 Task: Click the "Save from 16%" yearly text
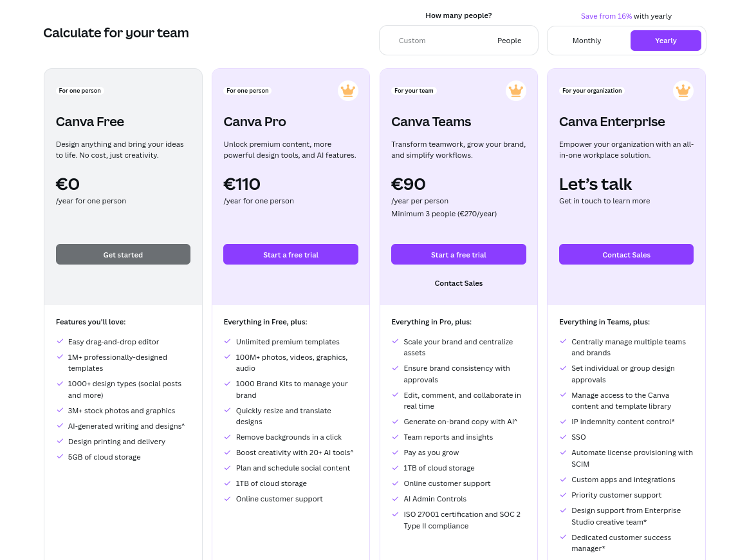point(606,16)
